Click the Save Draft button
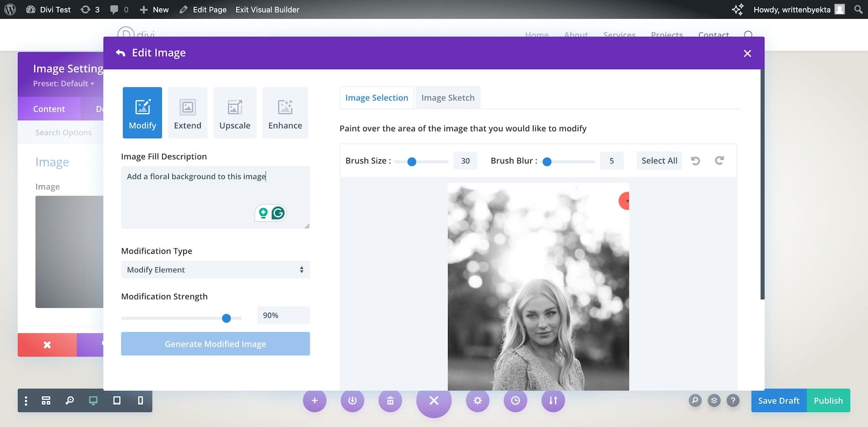This screenshot has width=868, height=427. pos(778,400)
